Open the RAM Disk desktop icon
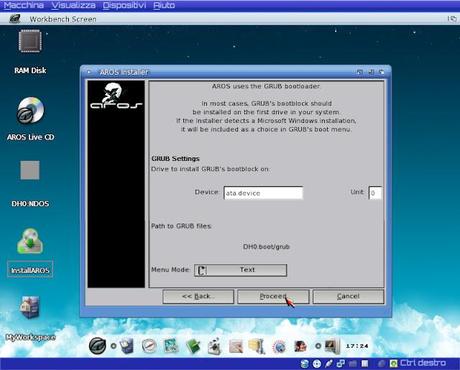Screen dimensions: 460x370 coord(30,41)
